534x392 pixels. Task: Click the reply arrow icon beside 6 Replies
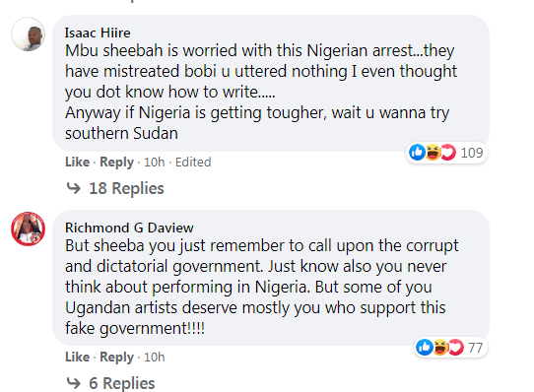click(73, 383)
